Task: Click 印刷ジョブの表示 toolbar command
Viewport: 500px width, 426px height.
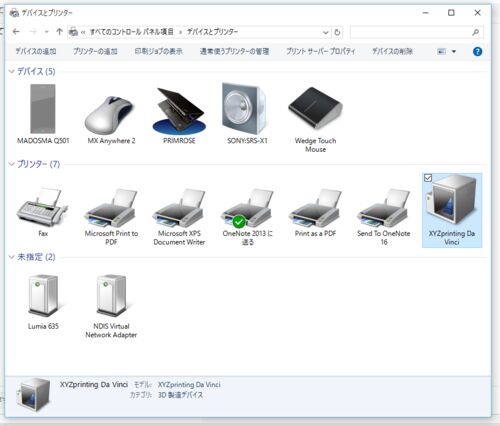Action: (158, 51)
